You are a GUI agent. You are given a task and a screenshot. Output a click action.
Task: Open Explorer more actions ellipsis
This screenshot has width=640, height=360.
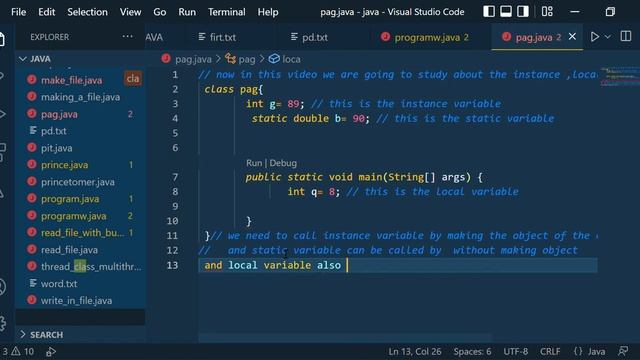coord(127,36)
